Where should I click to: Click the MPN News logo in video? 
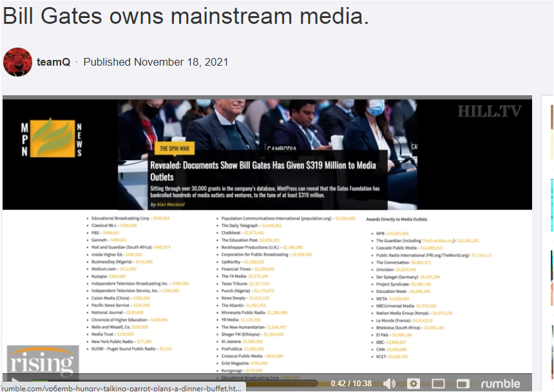(x=52, y=138)
